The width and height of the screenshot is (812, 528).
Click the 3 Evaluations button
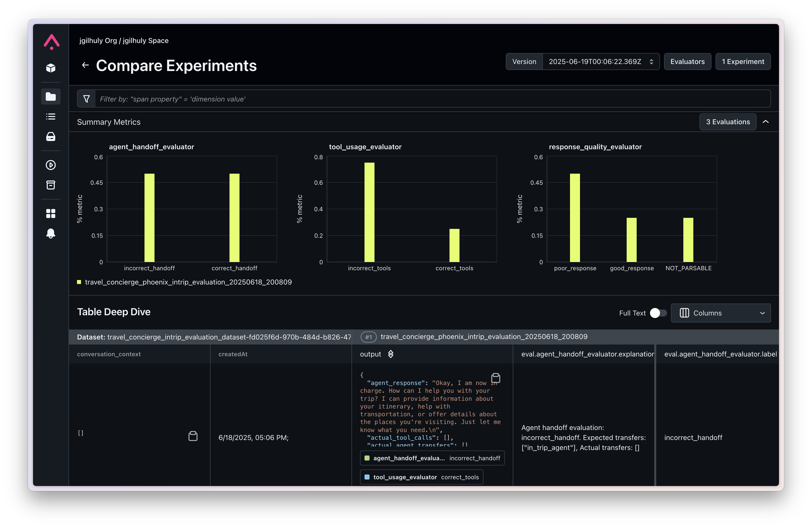click(x=728, y=122)
